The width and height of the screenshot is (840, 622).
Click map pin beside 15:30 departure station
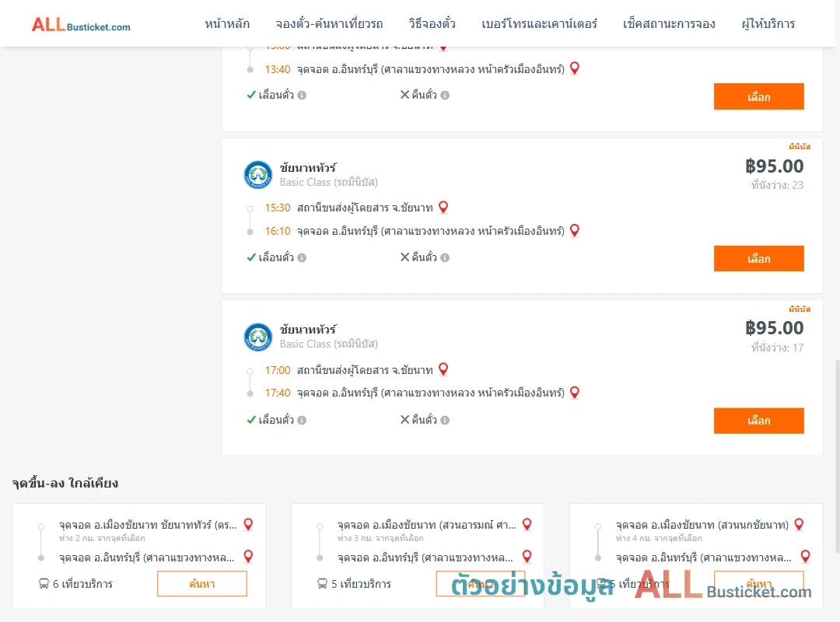tap(443, 208)
